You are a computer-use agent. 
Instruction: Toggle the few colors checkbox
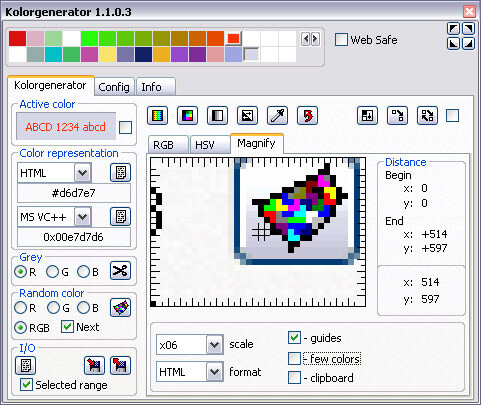[294, 359]
